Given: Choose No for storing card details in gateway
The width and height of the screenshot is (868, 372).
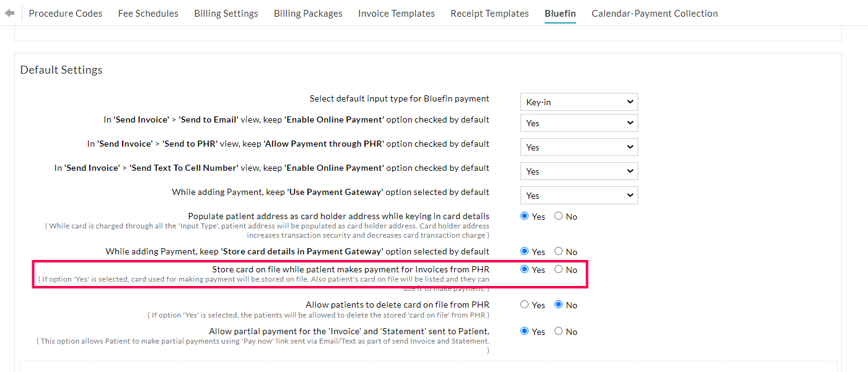Looking at the screenshot, I should (x=558, y=251).
